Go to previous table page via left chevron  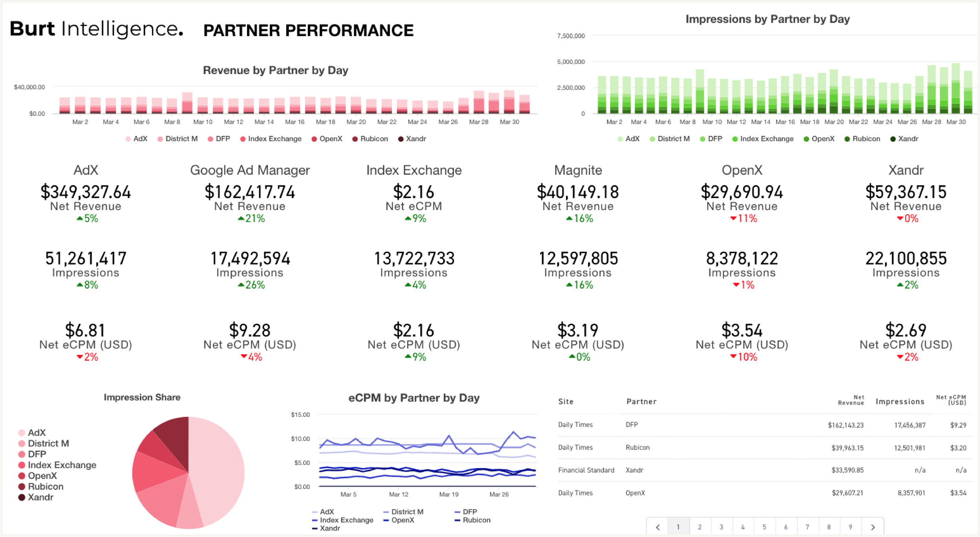[658, 527]
